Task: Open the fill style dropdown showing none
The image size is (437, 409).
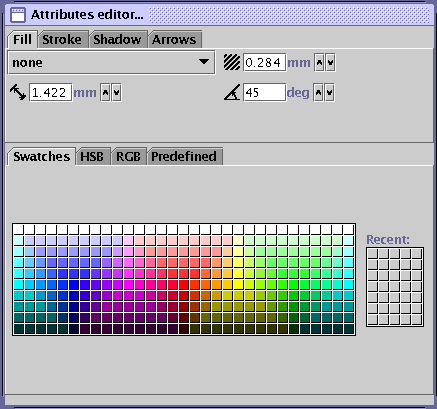Action: pos(111,62)
